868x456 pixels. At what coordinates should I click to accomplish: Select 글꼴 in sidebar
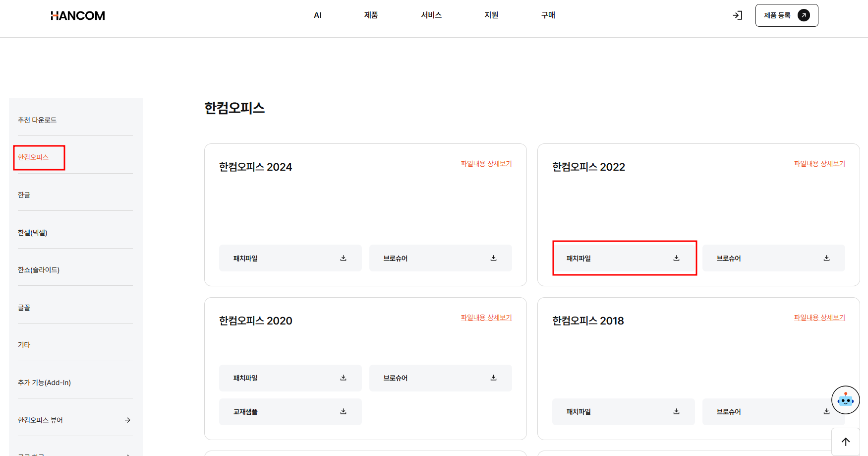[24, 308]
